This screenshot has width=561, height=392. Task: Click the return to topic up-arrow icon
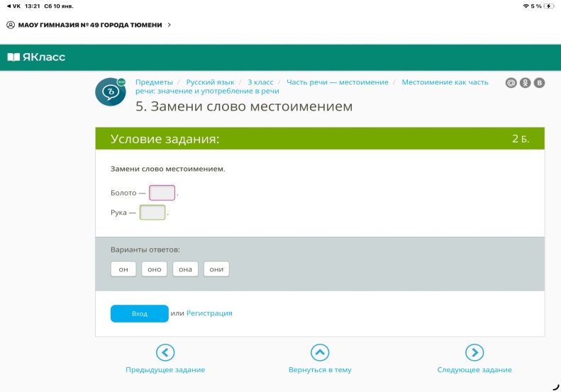(x=320, y=352)
